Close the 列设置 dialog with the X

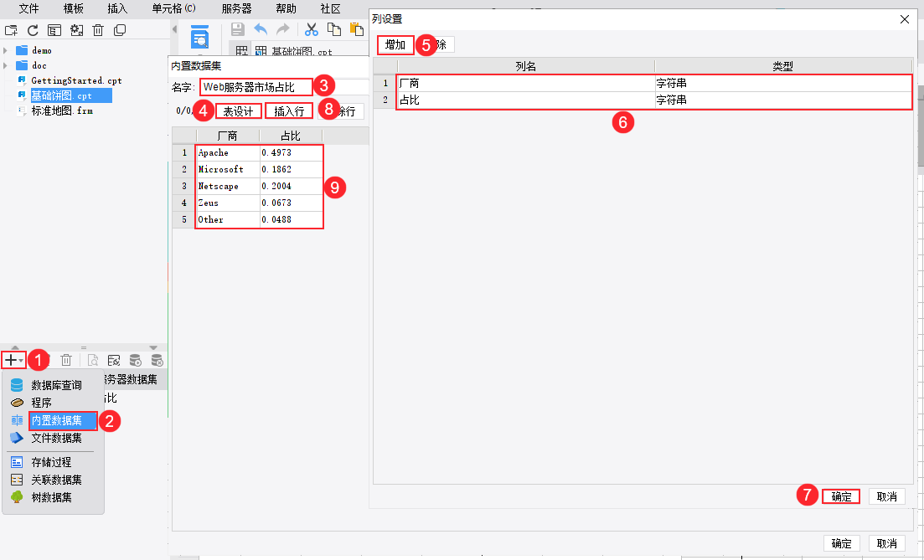pos(905,19)
